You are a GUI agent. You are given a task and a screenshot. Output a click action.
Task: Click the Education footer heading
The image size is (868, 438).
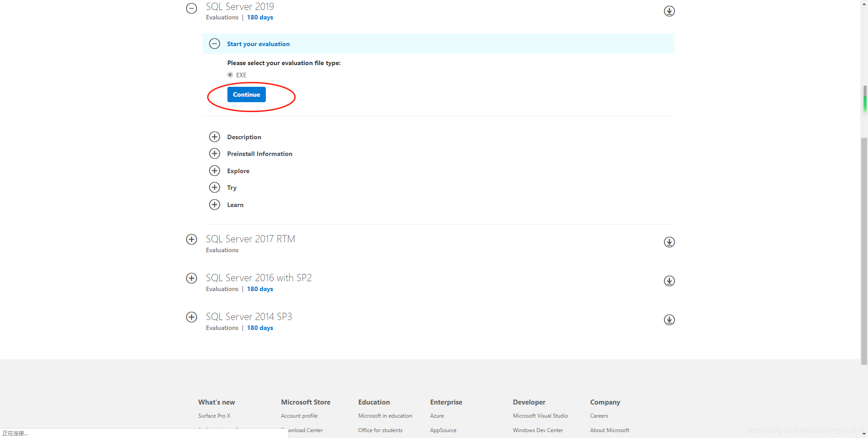[x=374, y=402]
